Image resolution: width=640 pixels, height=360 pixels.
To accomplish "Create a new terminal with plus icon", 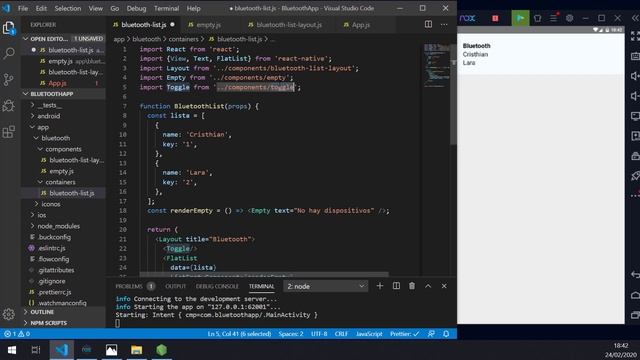I will coord(380,286).
